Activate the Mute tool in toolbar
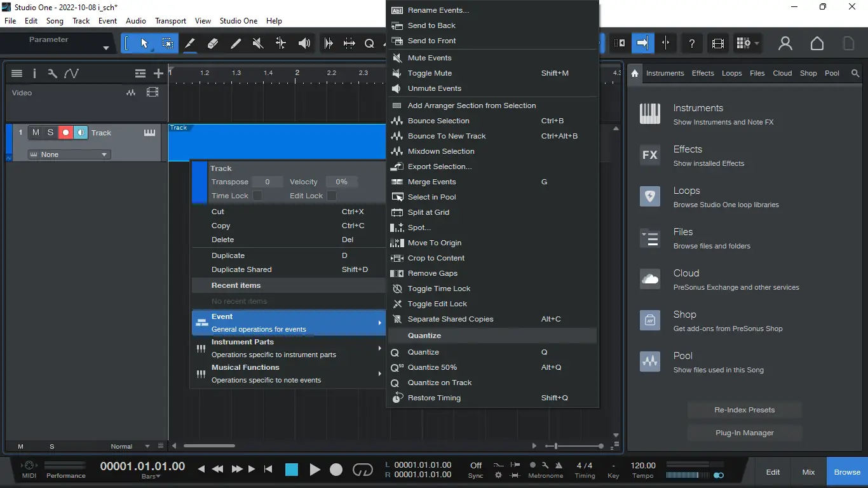The width and height of the screenshot is (868, 488). pyautogui.click(x=258, y=43)
